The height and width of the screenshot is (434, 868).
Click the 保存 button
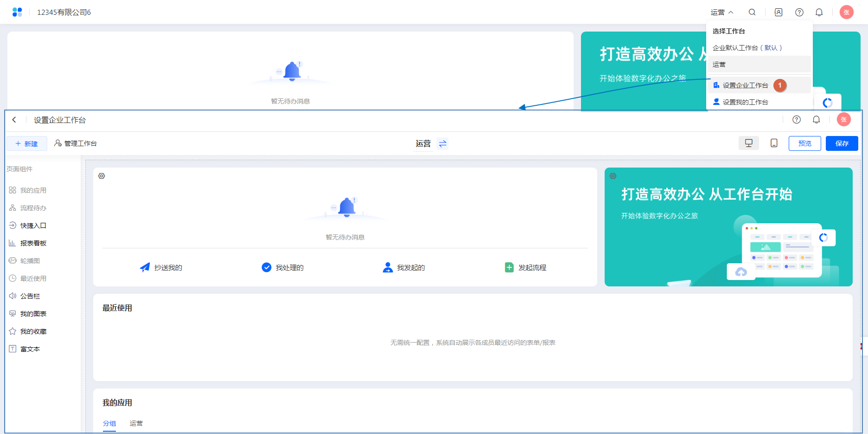coord(842,143)
